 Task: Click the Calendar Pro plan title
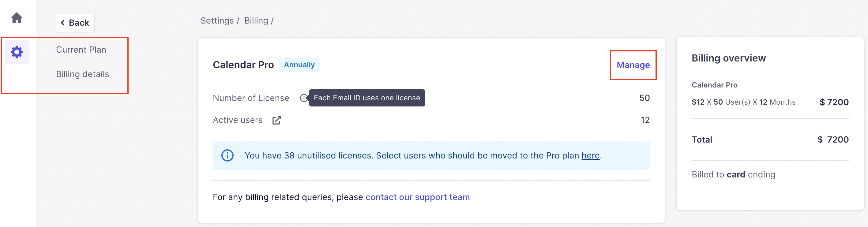pos(243,65)
